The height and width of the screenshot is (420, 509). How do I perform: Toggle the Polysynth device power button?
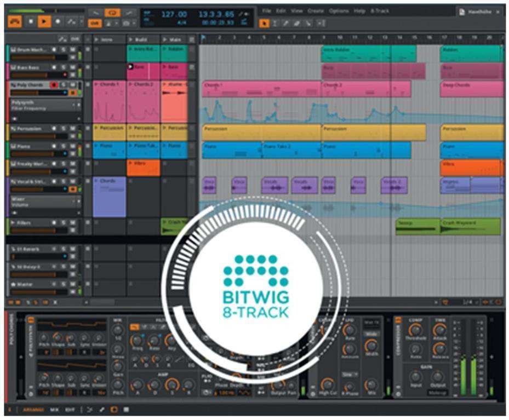[31, 320]
